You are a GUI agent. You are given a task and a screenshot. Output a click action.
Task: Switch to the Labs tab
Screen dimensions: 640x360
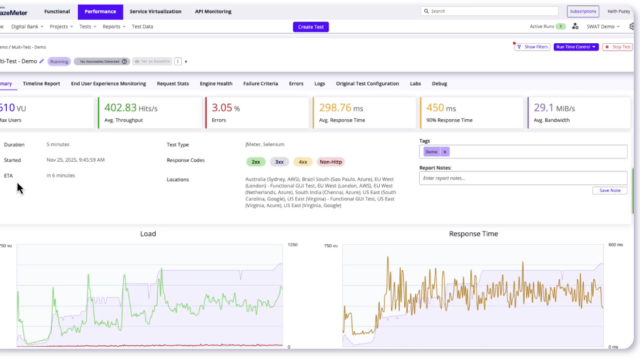pyautogui.click(x=415, y=84)
